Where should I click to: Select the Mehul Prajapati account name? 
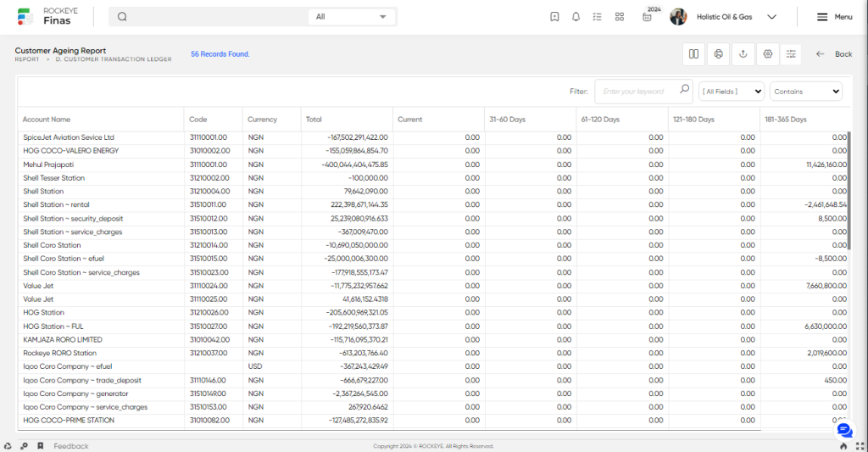coord(48,165)
